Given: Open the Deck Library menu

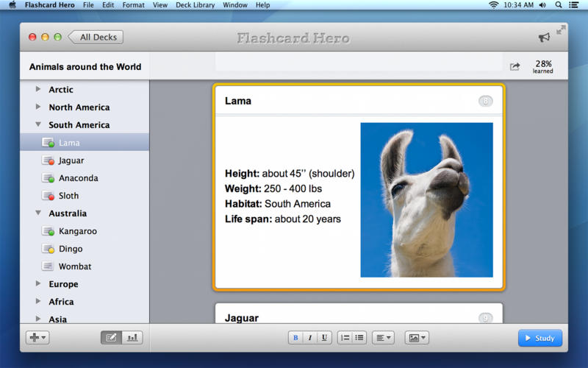Looking at the screenshot, I should coord(195,5).
